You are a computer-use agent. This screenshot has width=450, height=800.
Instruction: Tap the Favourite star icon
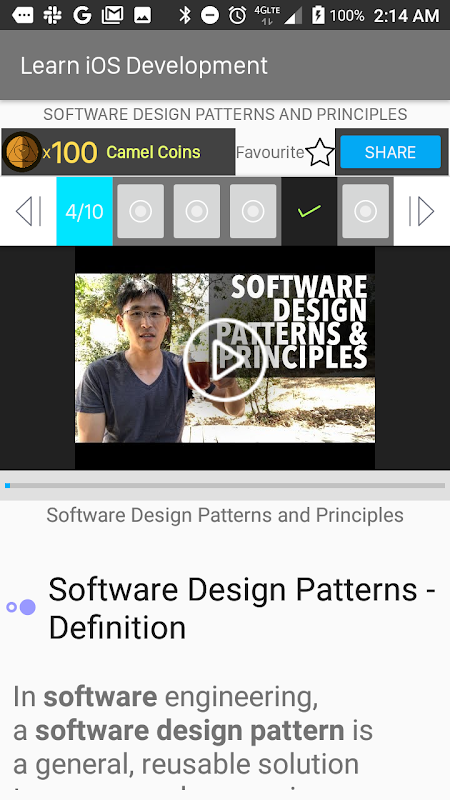click(x=320, y=152)
